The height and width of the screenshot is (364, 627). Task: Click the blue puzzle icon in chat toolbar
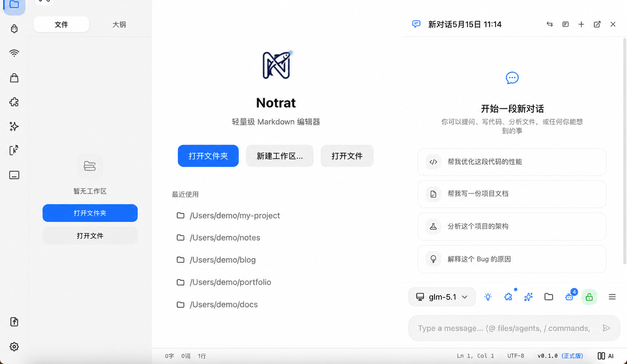point(508,297)
